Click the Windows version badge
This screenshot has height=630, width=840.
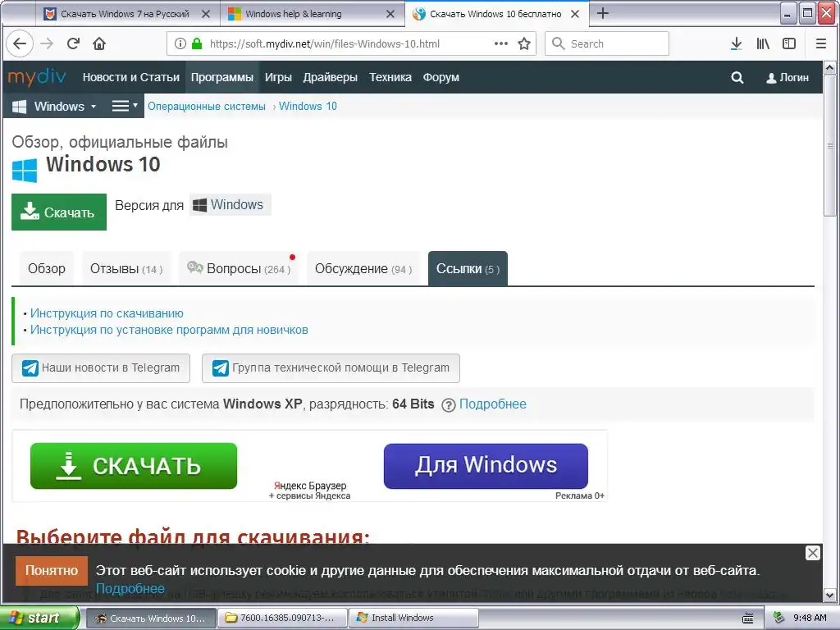(231, 204)
